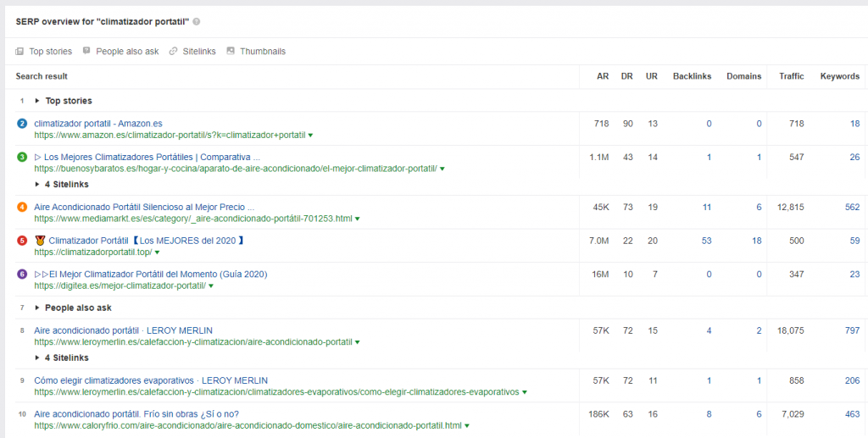Click the People also ask legend icon
Viewport: 868px width, 438px height.
point(86,52)
